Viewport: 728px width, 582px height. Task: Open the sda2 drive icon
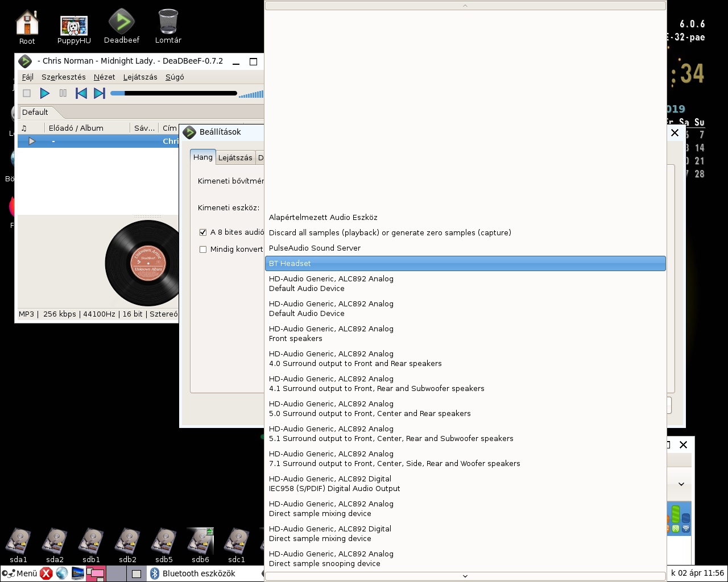point(55,544)
